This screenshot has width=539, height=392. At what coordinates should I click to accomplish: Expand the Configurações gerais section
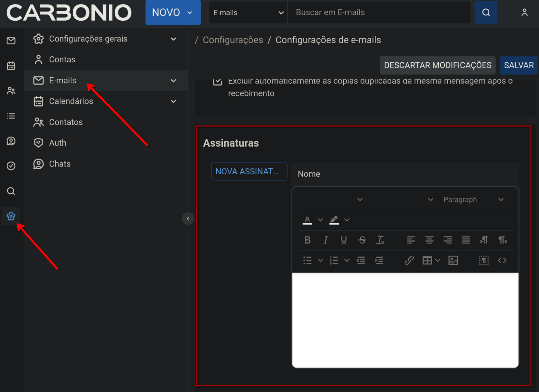[x=173, y=39]
